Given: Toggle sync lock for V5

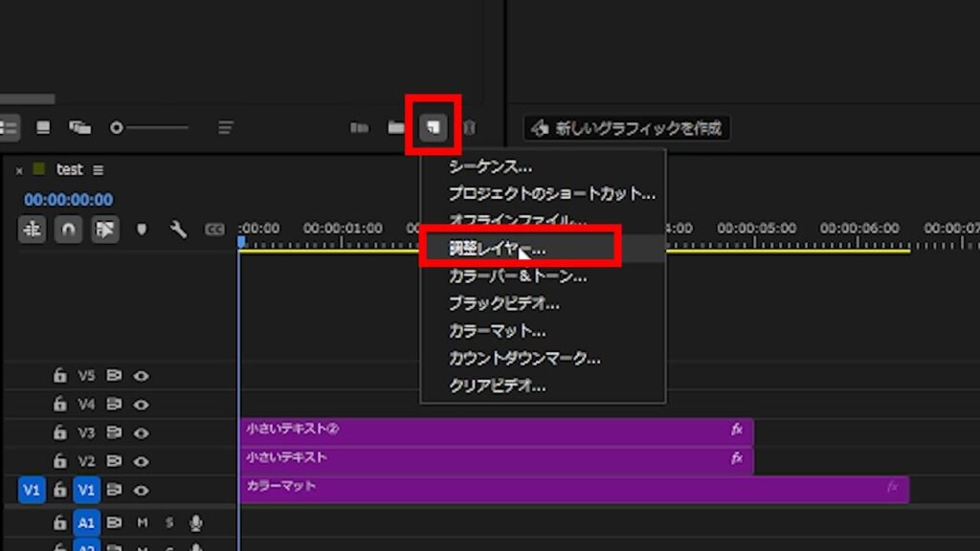Looking at the screenshot, I should click(114, 375).
